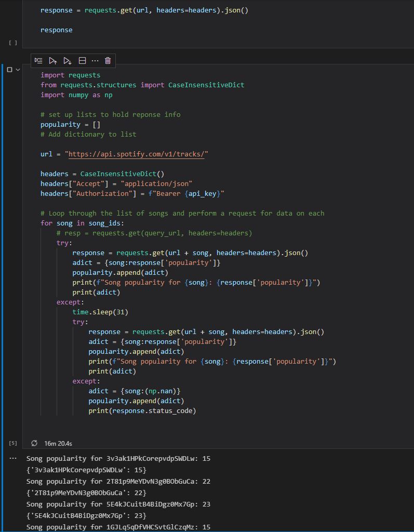
Task: Click the '# resp = requests.get(query_url' comment line
Action: click(x=154, y=233)
